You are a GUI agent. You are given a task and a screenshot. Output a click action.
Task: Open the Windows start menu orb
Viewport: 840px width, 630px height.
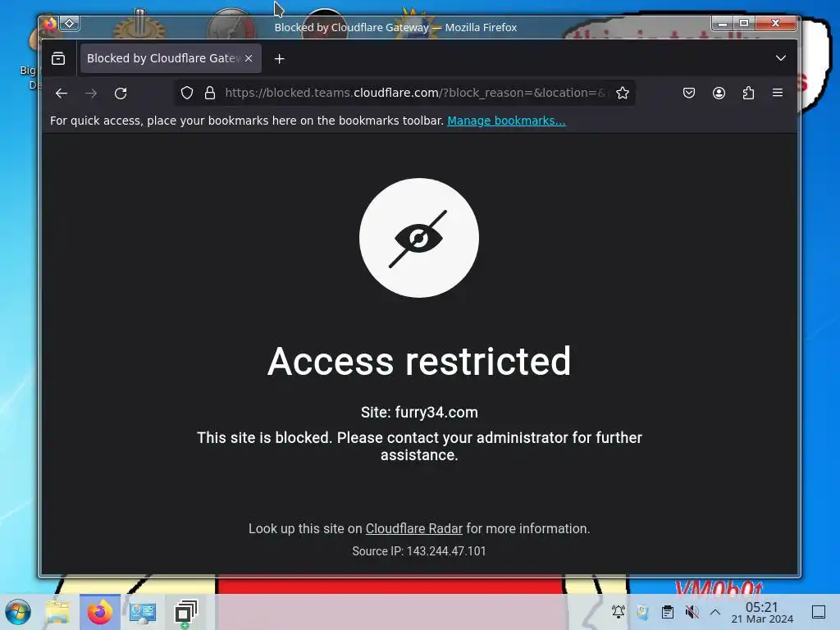(18, 612)
